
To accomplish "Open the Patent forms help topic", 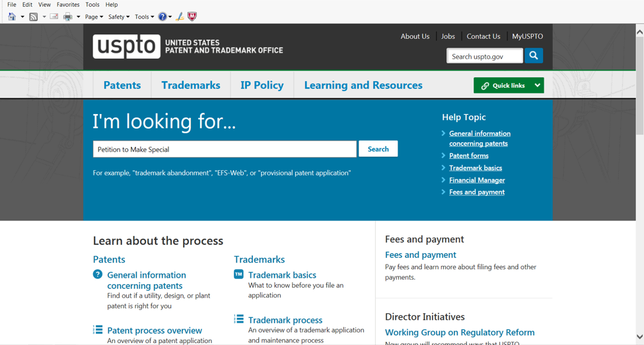I will click(468, 156).
